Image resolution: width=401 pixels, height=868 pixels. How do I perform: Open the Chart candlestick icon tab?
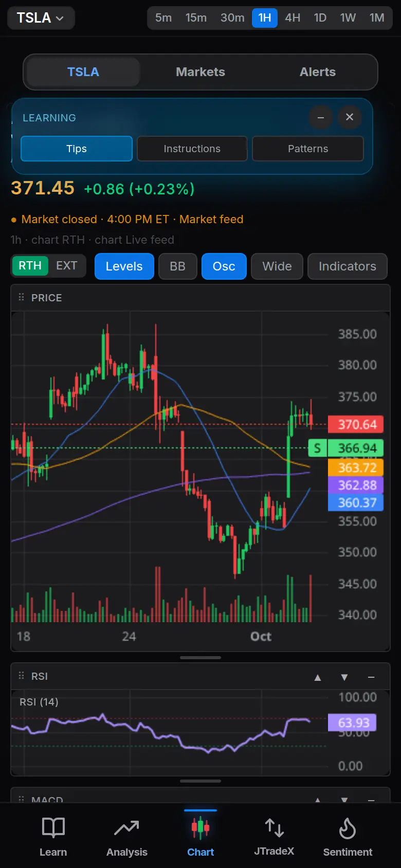tap(200, 836)
